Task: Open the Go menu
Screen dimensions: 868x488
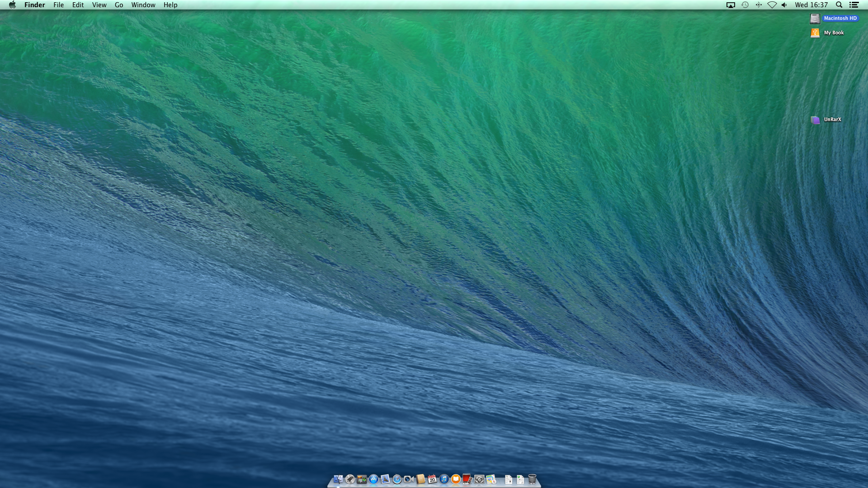Action: point(119,5)
